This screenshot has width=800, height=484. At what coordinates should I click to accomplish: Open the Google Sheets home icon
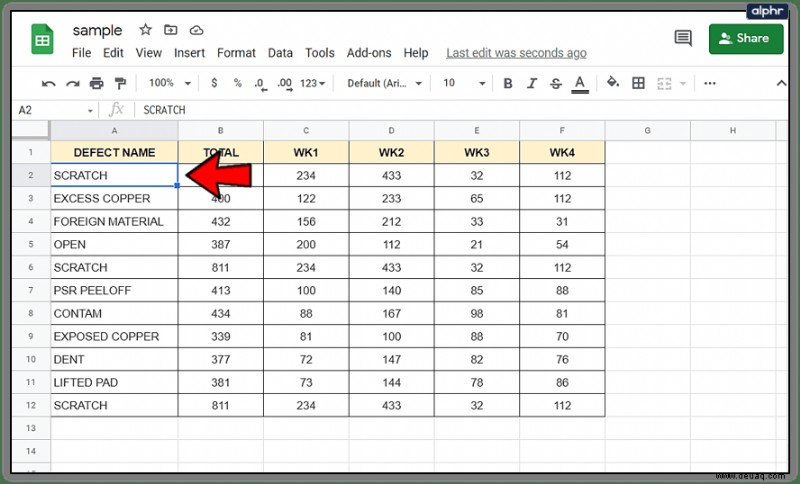42,39
